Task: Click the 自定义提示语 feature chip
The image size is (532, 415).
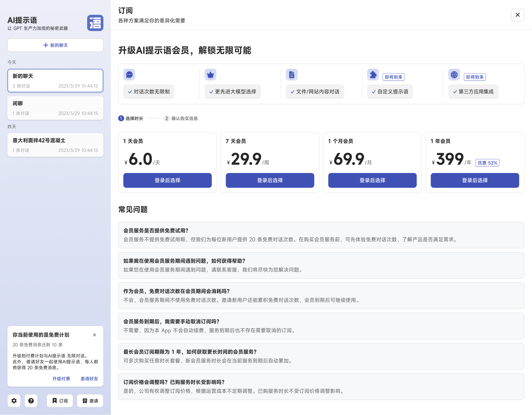Action: pos(390,92)
